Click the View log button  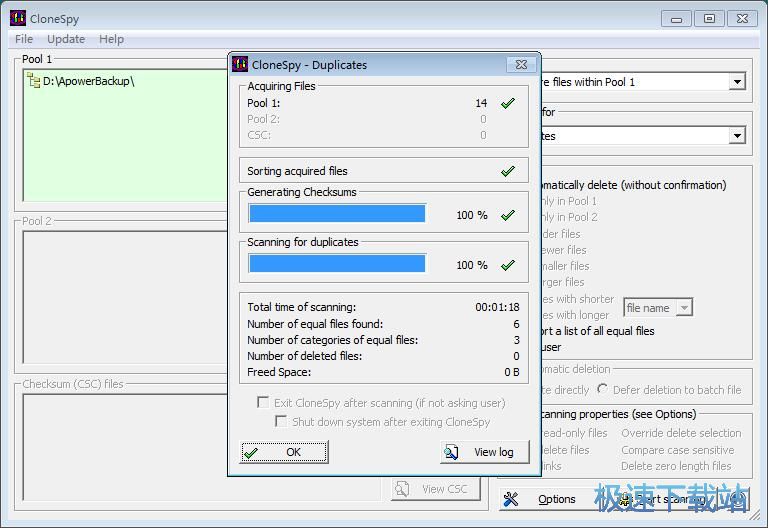click(x=485, y=452)
